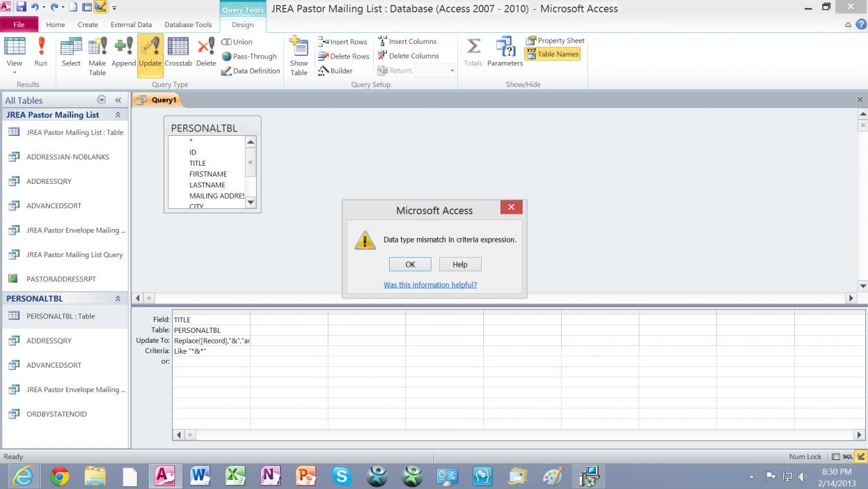Open the PERSONALTBL : Table item

(65, 316)
